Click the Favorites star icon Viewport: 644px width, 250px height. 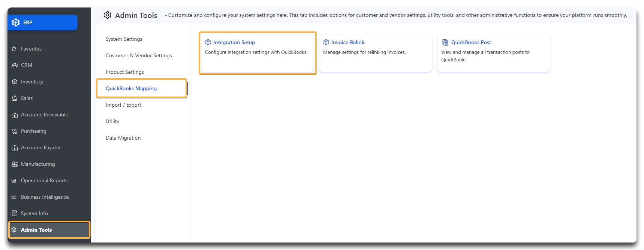pos(14,49)
